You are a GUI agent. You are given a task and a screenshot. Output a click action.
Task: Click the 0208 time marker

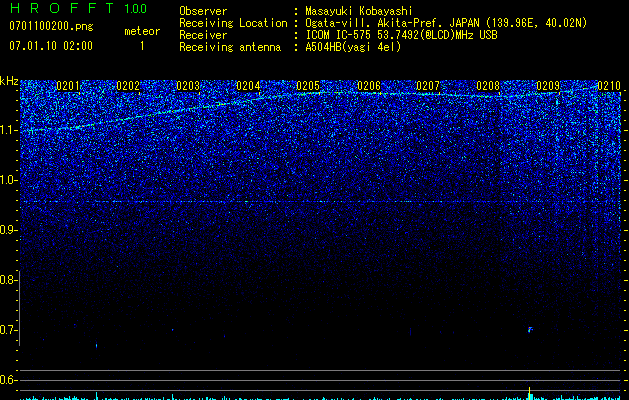[x=488, y=86]
